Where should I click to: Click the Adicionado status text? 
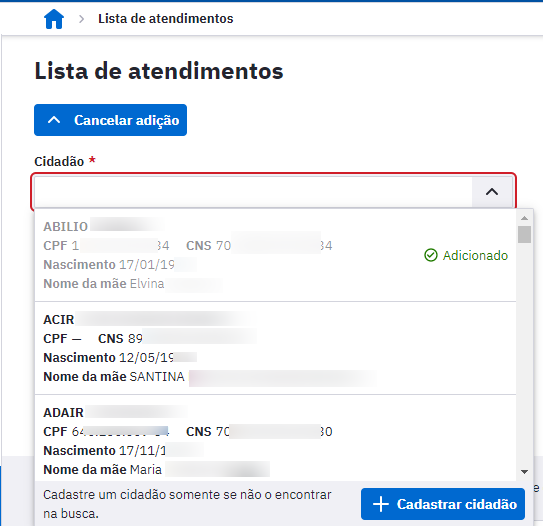pyautogui.click(x=475, y=256)
